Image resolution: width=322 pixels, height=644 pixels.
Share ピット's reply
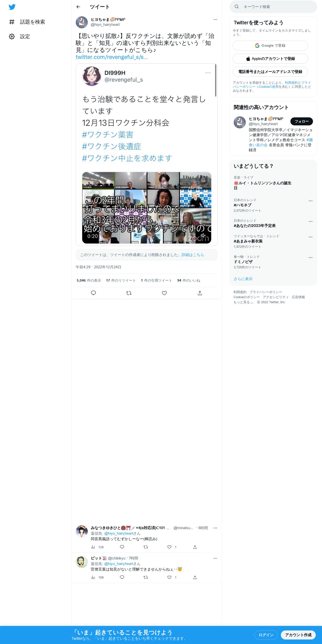(195, 577)
